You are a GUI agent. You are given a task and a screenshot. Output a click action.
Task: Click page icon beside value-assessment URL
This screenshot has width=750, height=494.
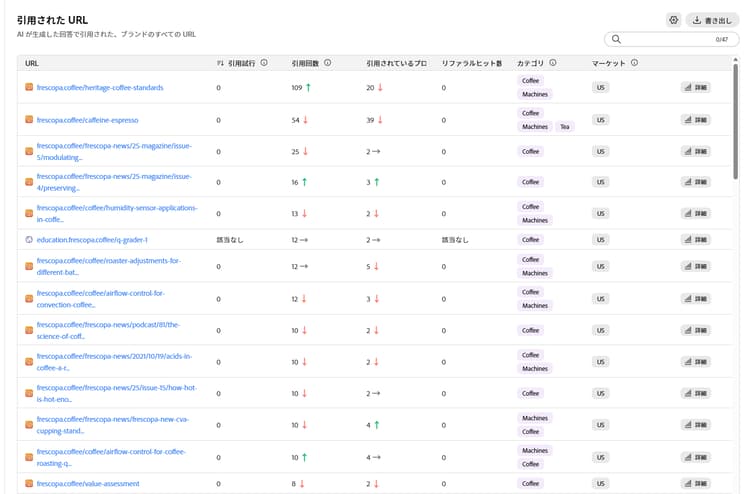[29, 483]
